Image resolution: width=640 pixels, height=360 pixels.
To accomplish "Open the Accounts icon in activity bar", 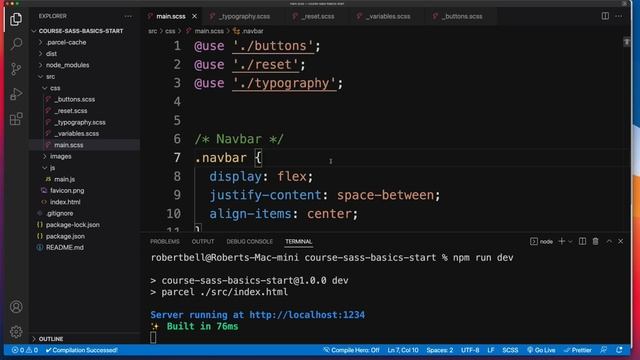I will tap(16, 307).
